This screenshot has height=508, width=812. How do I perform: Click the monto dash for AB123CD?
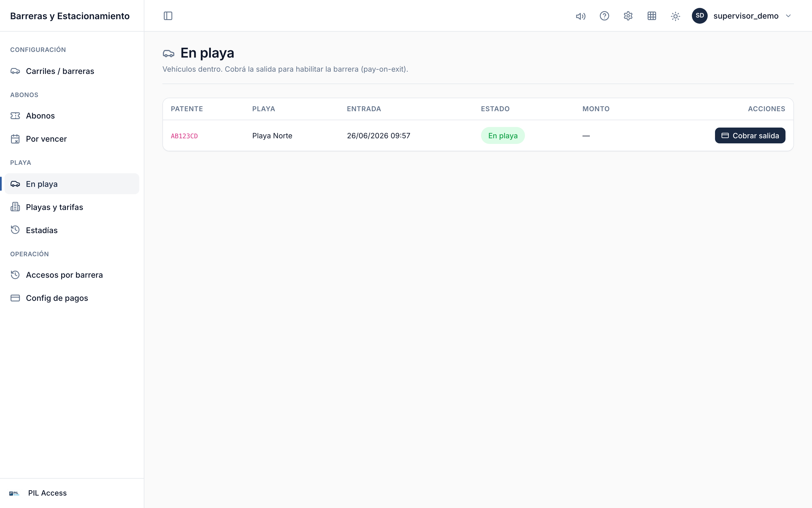(x=586, y=136)
